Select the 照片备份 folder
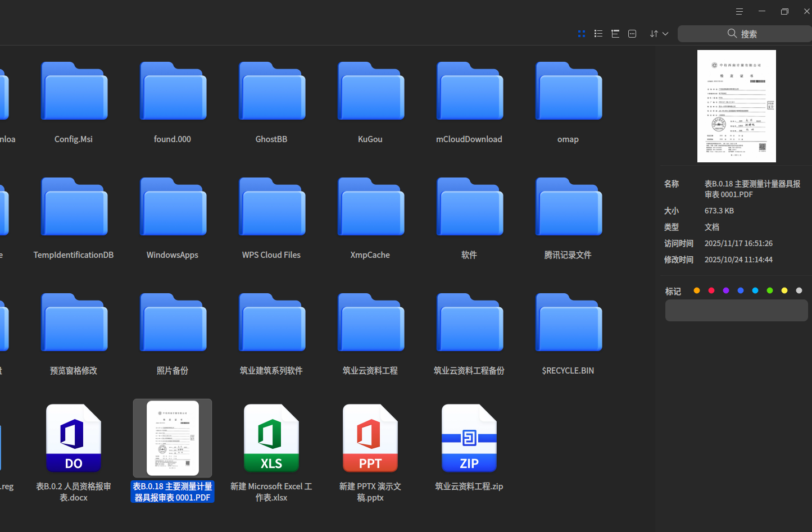Image resolution: width=812 pixels, height=532 pixels. [x=173, y=322]
